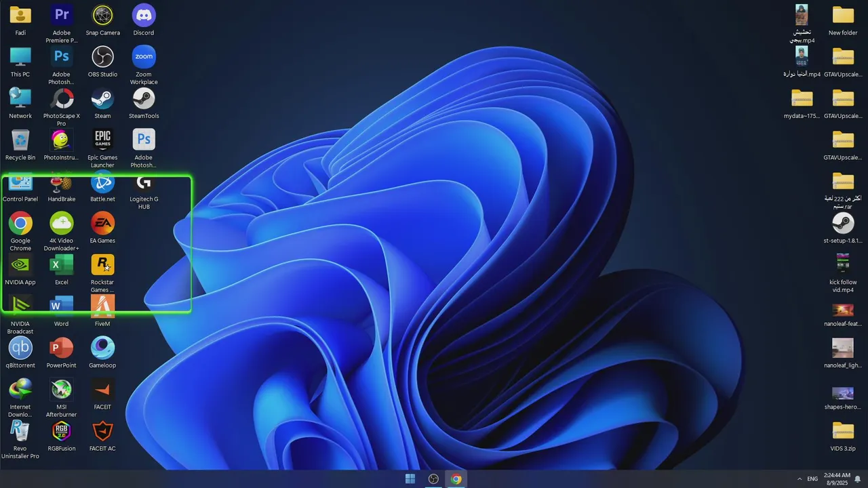Select the shapes-hero image thumbnail

click(x=843, y=393)
